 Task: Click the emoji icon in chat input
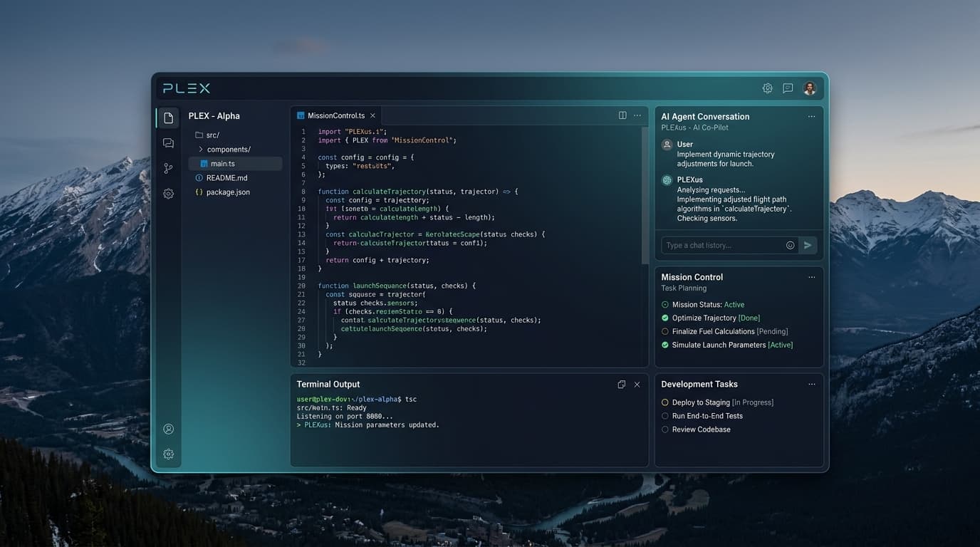pyautogui.click(x=790, y=245)
